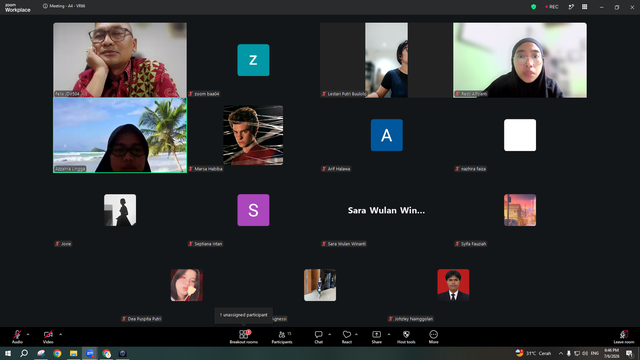Open the Windows Start menu
The image size is (640, 360).
pos(8,353)
